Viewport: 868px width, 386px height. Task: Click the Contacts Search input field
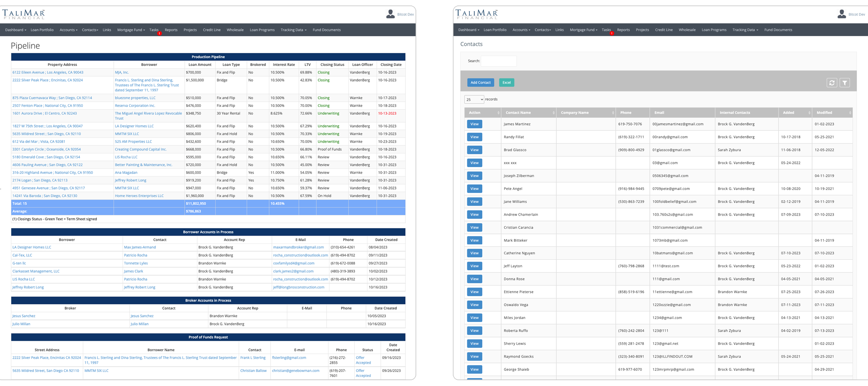point(498,61)
